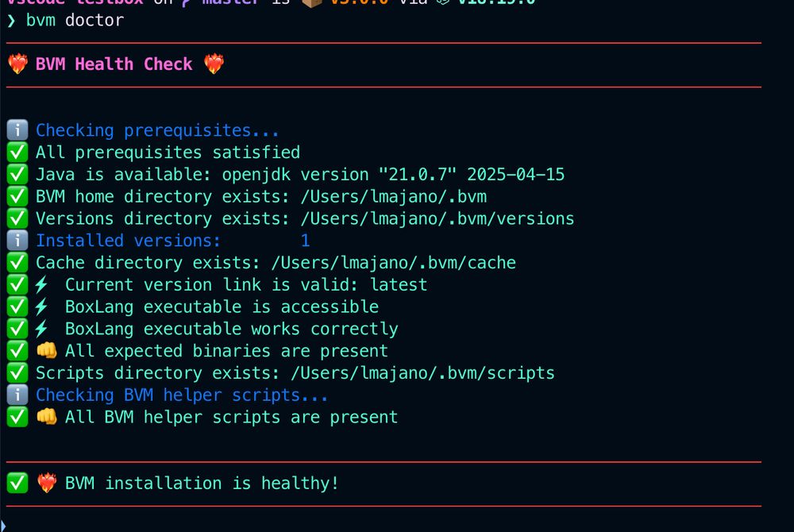Image resolution: width=794 pixels, height=532 pixels.
Task: Click the 'Java is available:' label
Action: point(124,175)
